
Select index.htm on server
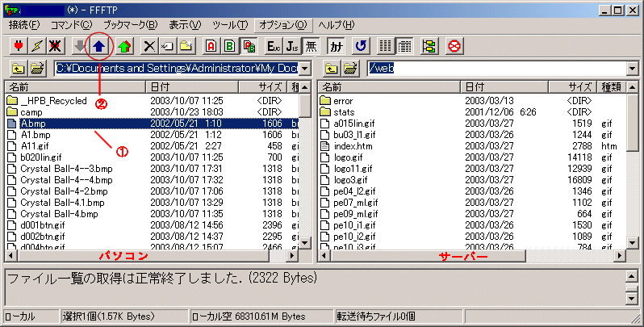pos(353,146)
